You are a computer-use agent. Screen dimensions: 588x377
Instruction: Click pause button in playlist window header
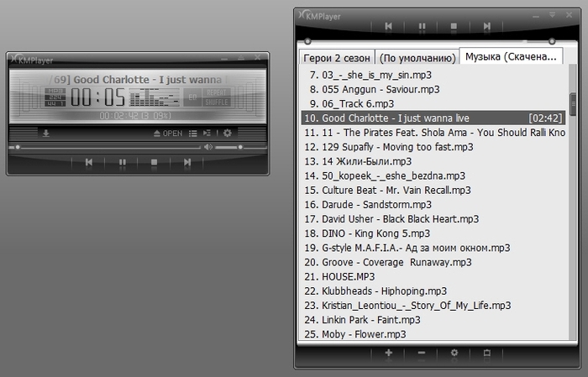pyautogui.click(x=422, y=26)
